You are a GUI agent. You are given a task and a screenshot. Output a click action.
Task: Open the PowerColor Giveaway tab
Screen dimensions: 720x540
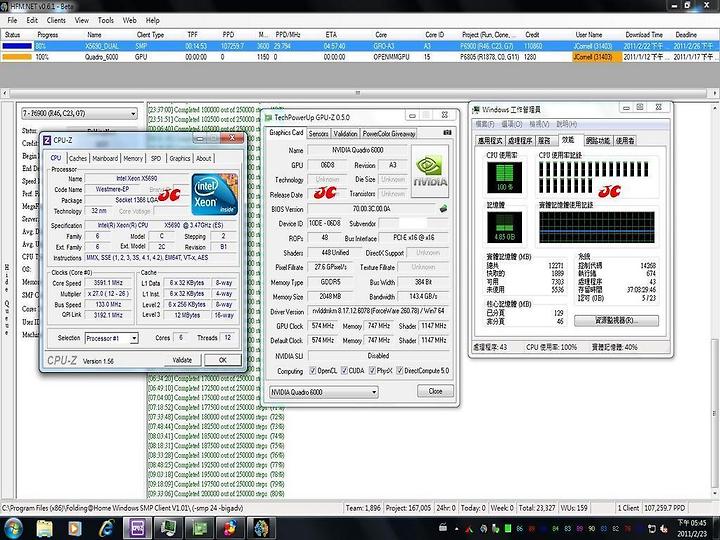(x=389, y=133)
